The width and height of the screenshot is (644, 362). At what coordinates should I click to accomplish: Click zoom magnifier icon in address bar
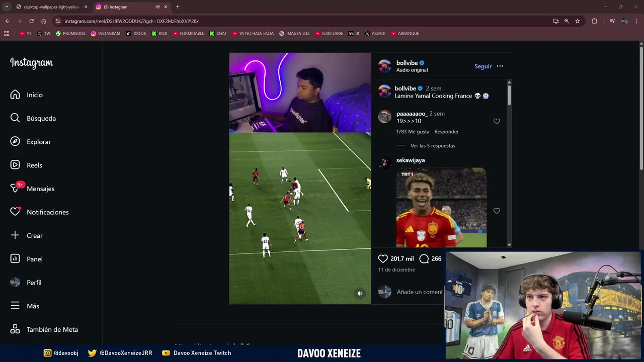coord(567,21)
